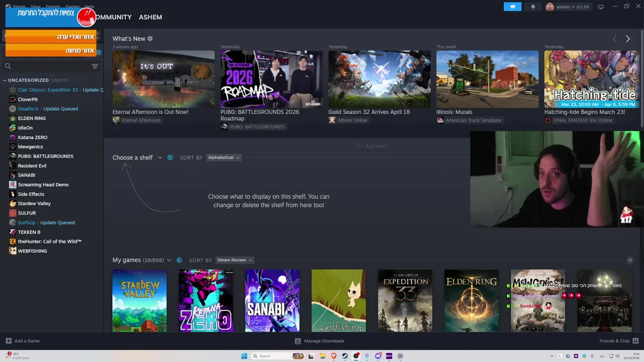
Task: Select WEBFISHING in sidebar list
Action: (32, 251)
